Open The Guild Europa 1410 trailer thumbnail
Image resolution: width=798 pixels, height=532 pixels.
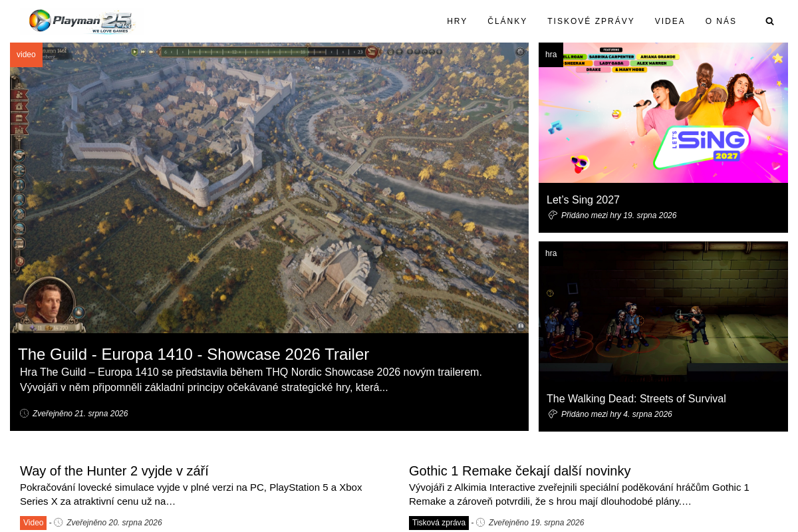[x=269, y=188]
